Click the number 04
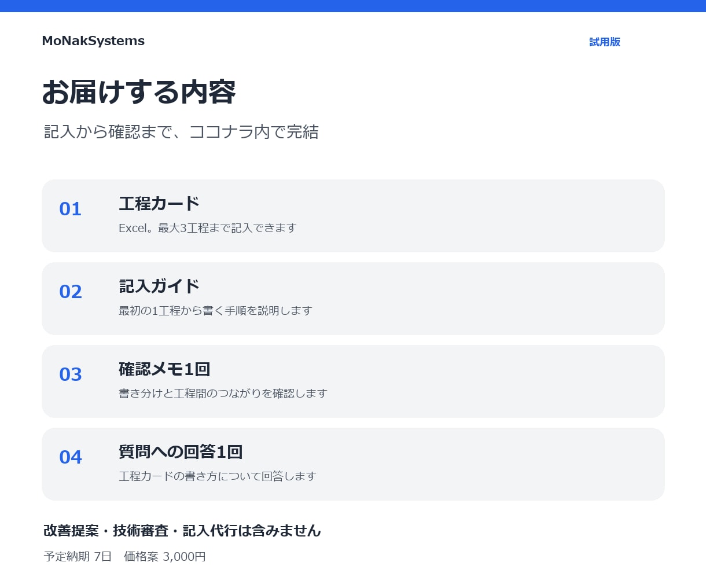706x588 pixels. coord(71,457)
